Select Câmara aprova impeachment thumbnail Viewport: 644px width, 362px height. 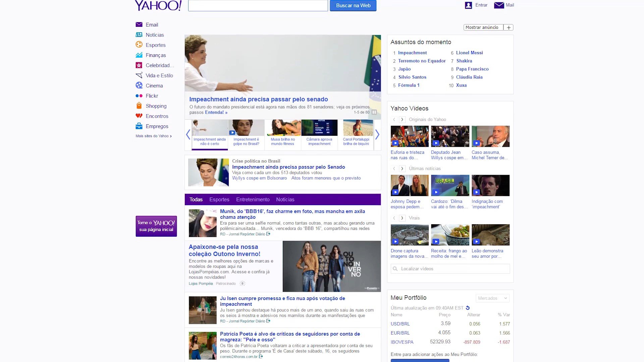(319, 134)
